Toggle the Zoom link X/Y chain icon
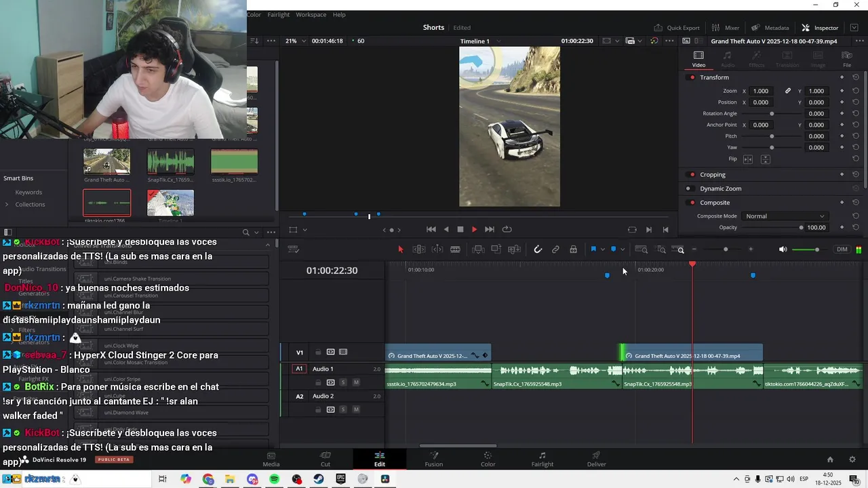The height and width of the screenshot is (488, 868). click(788, 91)
